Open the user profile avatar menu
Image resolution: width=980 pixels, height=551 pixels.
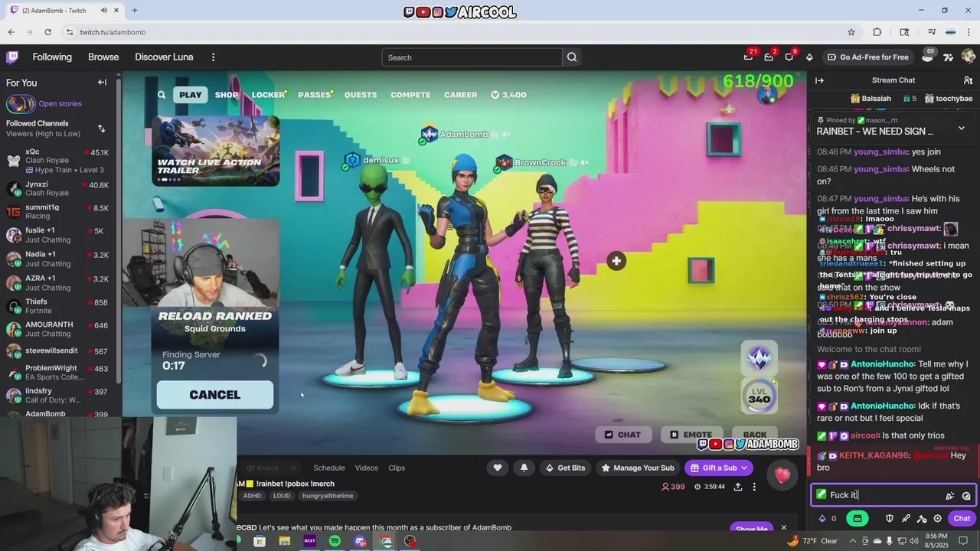coord(969,57)
